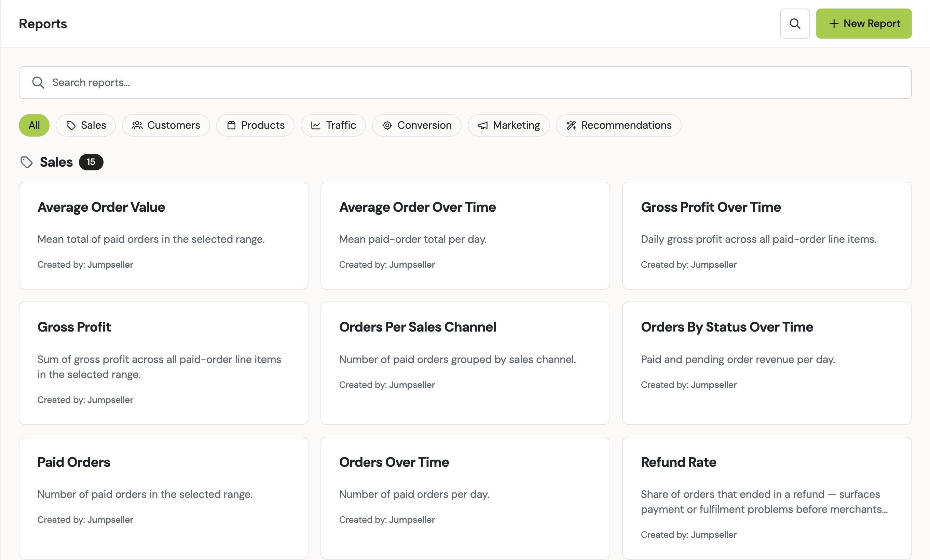Click 'Mean total of paid orders in the selected range.'
Viewport: 930px width, 560px height.
[151, 239]
